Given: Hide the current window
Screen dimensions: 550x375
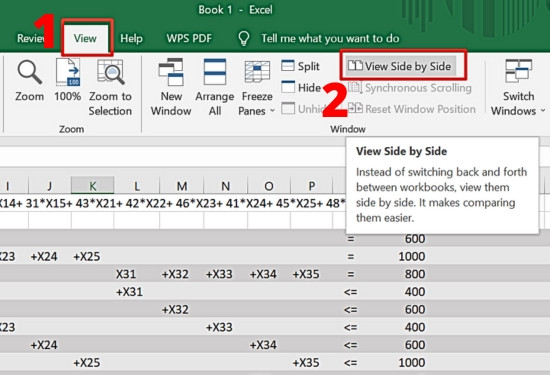Looking at the screenshot, I should 301,87.
